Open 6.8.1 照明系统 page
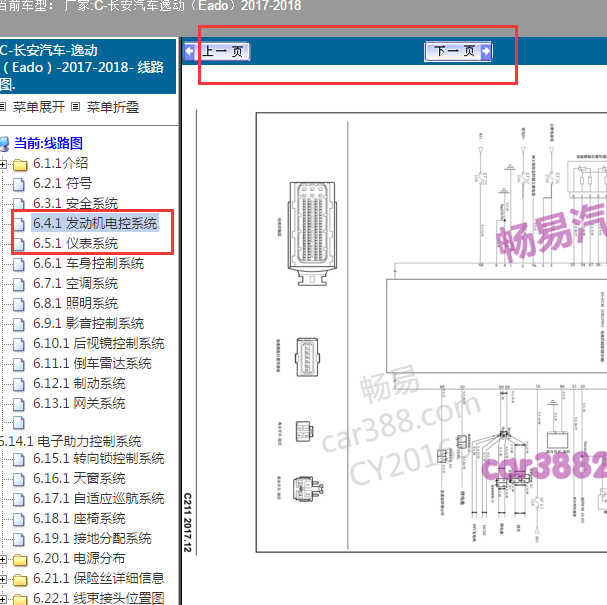This screenshot has width=607, height=605. coord(75,303)
